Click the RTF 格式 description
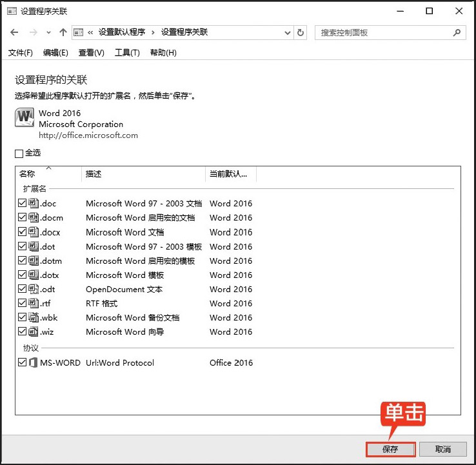Viewport: 476px width, 465px height. [x=102, y=304]
